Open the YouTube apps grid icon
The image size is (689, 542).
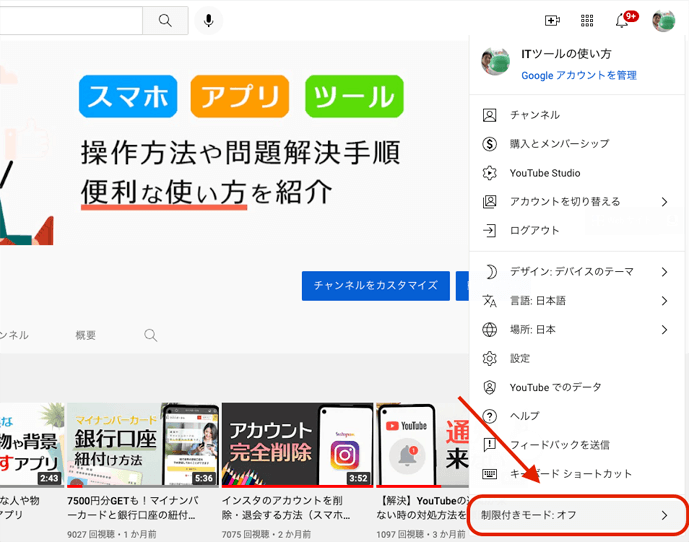[x=587, y=20]
